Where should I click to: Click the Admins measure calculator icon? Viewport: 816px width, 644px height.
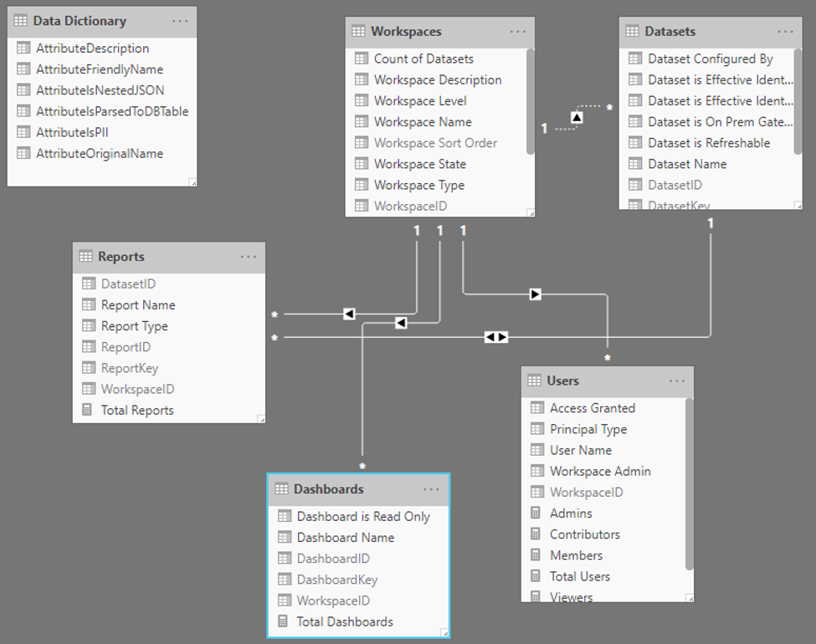coord(536,513)
